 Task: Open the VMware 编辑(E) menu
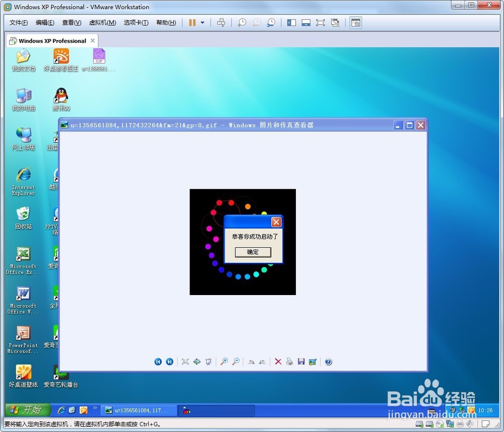[45, 23]
